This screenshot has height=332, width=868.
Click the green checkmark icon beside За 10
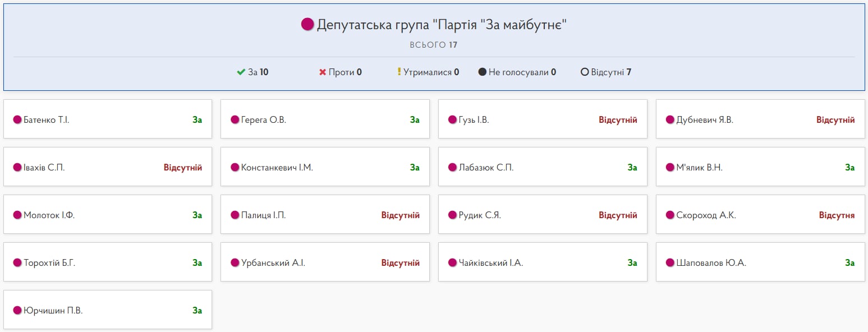241,72
